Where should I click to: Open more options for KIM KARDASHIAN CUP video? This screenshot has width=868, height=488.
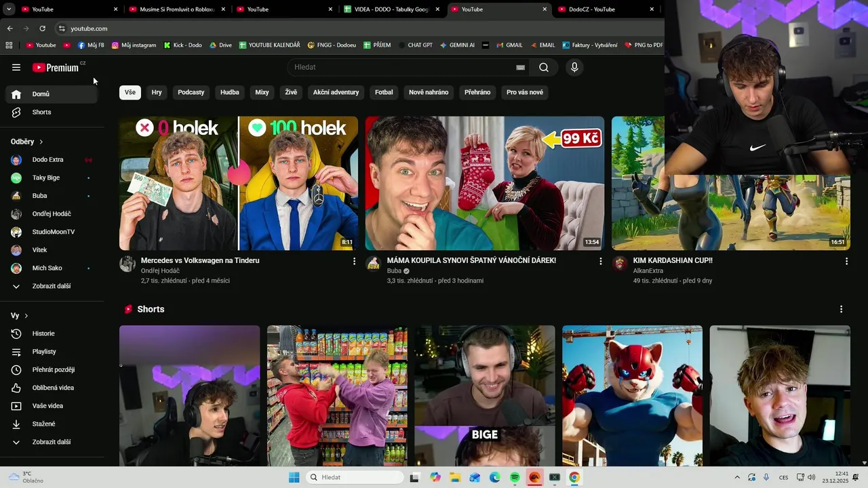click(846, 261)
